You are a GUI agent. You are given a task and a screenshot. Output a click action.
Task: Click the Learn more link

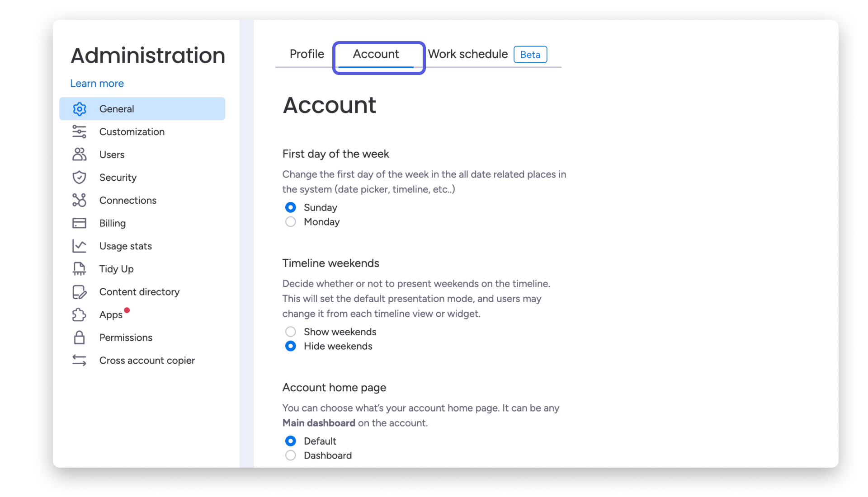(97, 84)
